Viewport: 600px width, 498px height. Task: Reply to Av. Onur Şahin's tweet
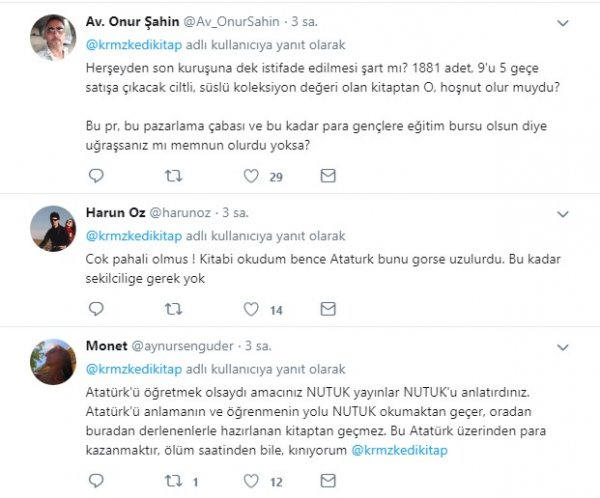point(96,176)
